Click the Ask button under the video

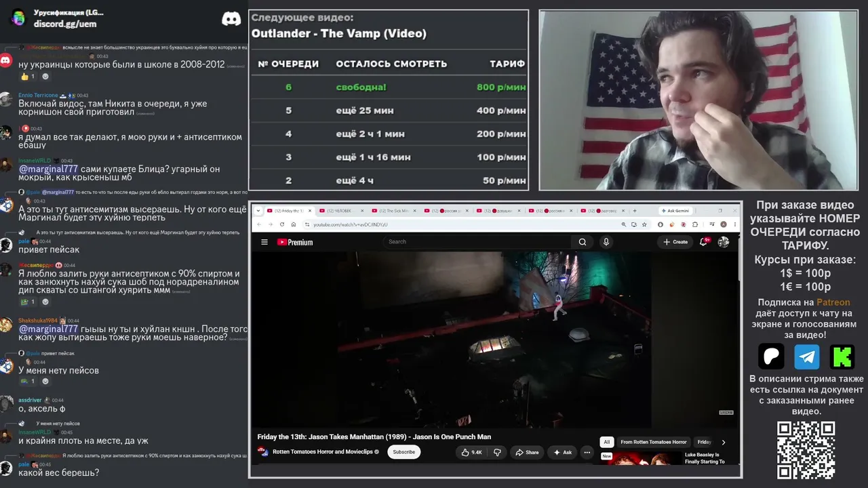pyautogui.click(x=562, y=452)
